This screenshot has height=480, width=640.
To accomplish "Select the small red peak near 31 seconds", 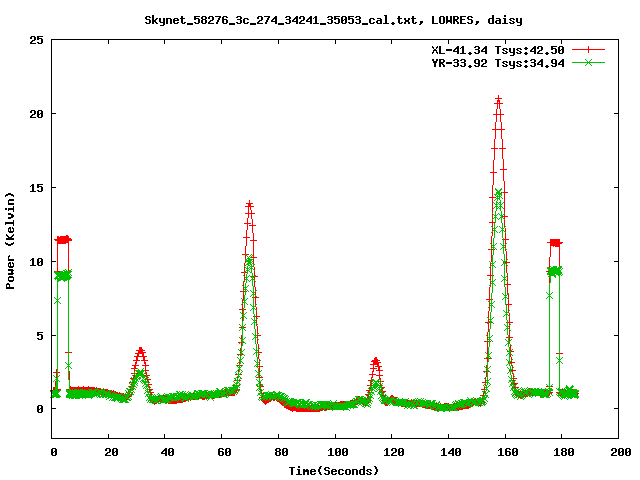I will pos(140,350).
